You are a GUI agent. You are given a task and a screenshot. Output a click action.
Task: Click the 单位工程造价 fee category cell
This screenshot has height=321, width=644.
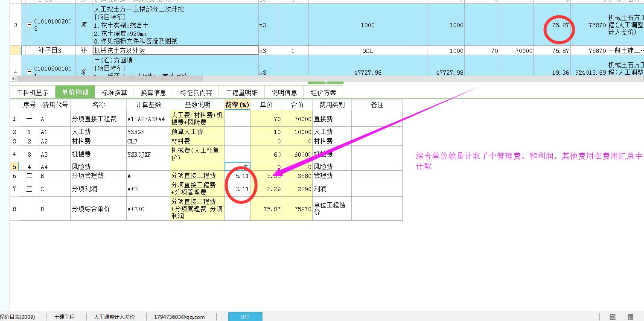click(x=332, y=209)
